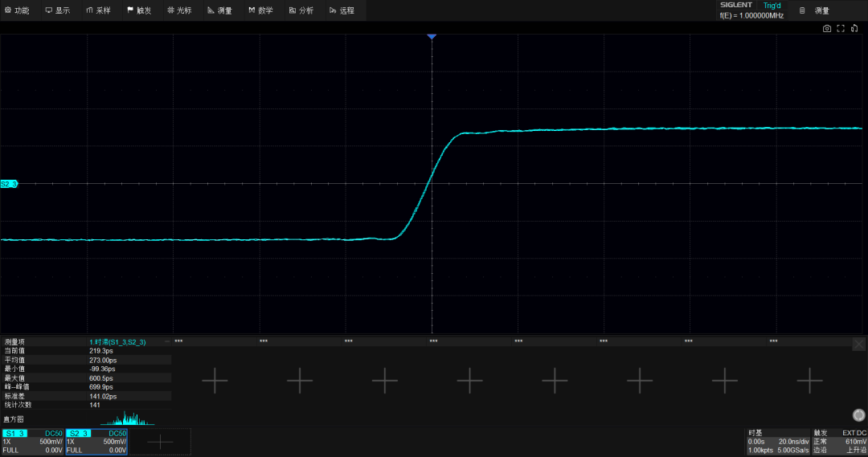The image size is (868, 457).
Task: Open the S2_3 channel settings box
Action: click(97, 442)
